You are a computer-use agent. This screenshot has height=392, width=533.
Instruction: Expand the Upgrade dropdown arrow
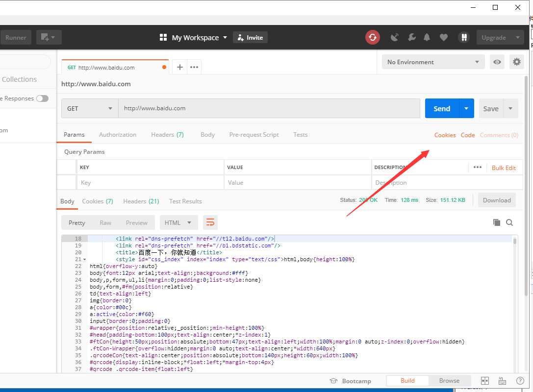518,37
